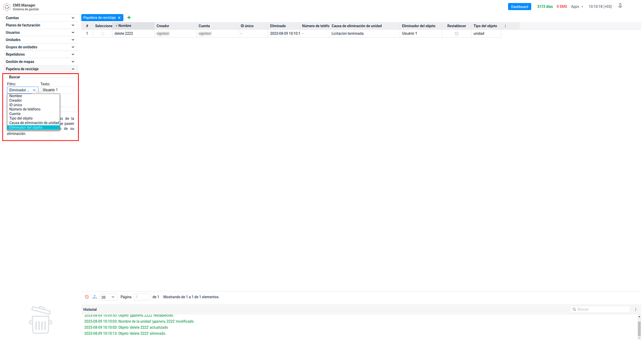Click the blue icon left of the page size selector
This screenshot has width=644, height=343.
(x=94, y=297)
